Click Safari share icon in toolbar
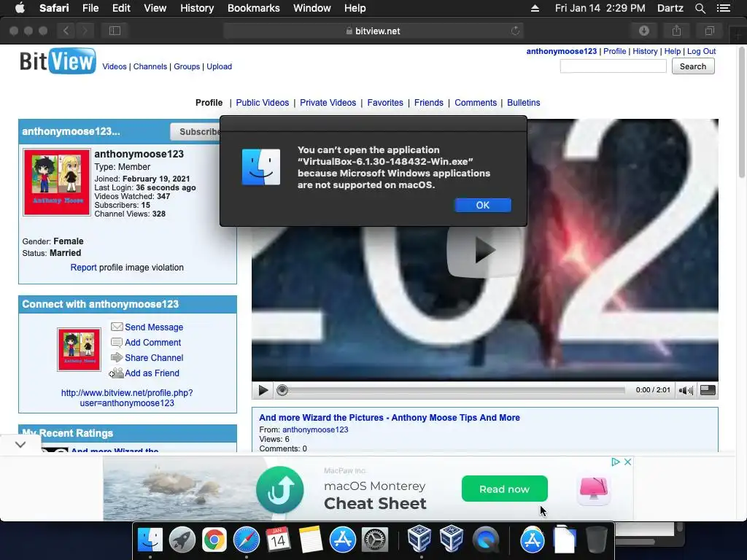Screen dimensions: 747x560 point(676,31)
